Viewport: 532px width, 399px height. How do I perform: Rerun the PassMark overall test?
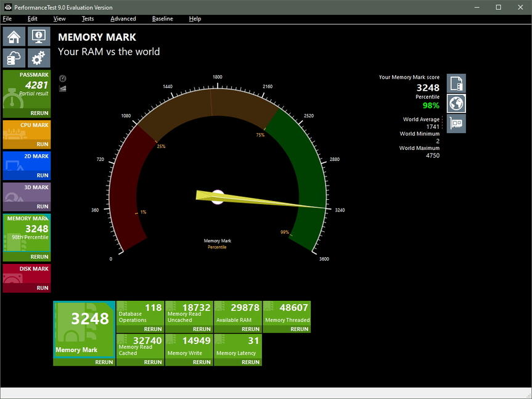39,113
